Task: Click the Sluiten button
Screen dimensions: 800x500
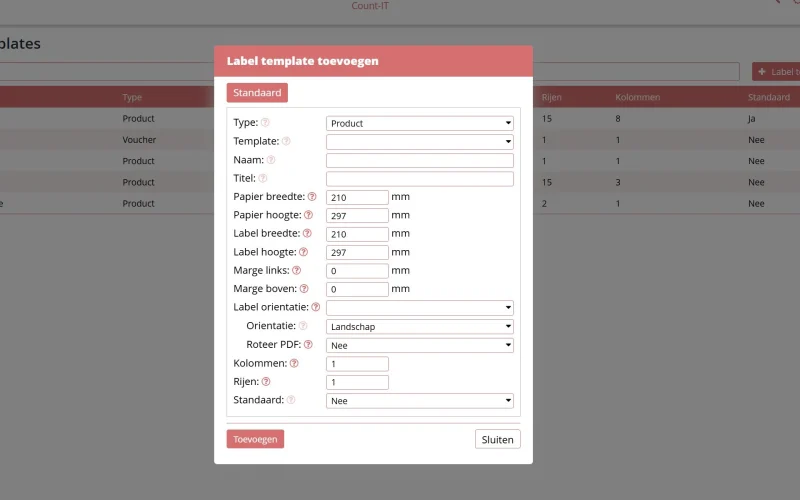Action: 497,439
